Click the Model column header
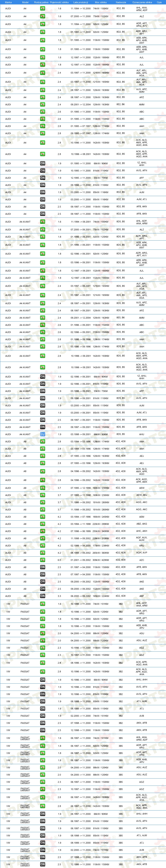The height and width of the screenshot is (868, 166). (25, 2)
